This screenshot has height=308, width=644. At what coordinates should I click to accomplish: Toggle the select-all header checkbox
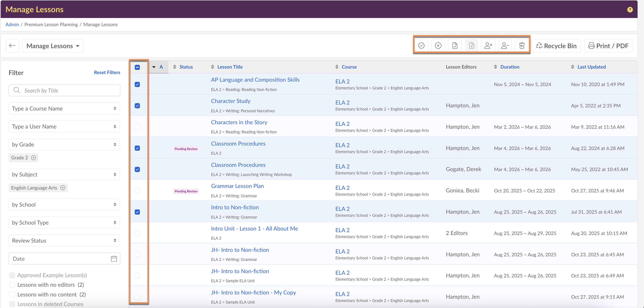click(x=137, y=67)
